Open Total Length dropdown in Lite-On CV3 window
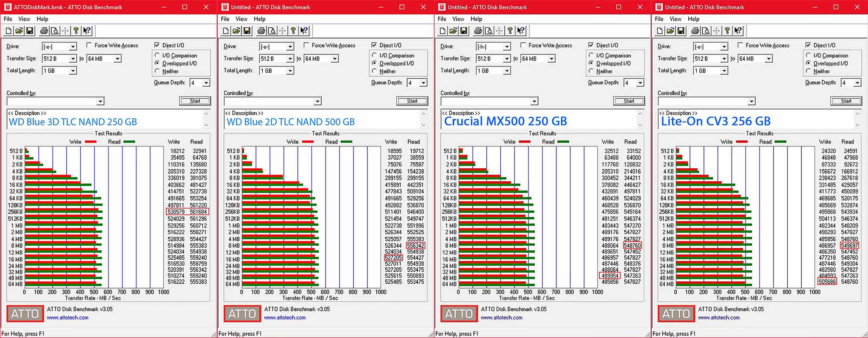 [724, 71]
